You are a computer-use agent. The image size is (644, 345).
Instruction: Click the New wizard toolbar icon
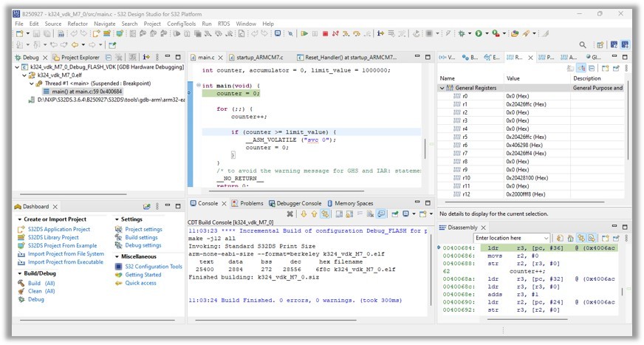tap(20, 34)
